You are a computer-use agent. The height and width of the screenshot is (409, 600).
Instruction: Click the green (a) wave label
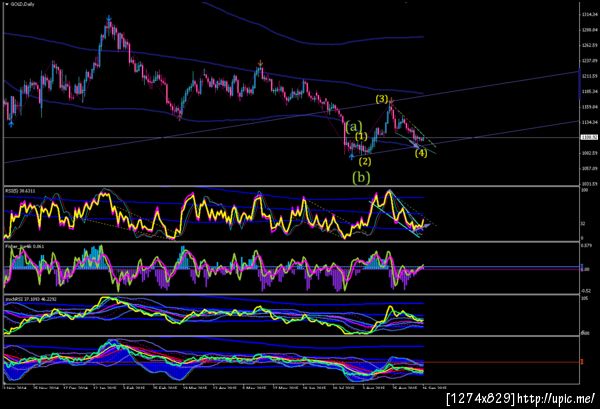[x=354, y=126]
